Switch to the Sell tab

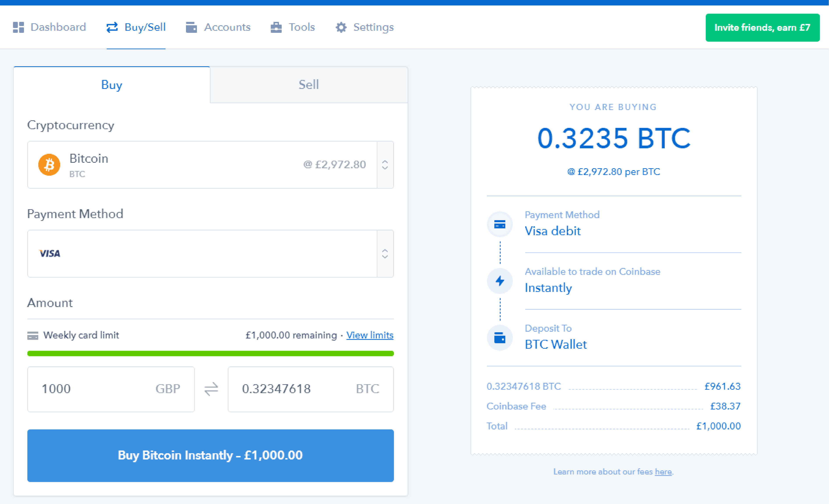click(x=308, y=85)
